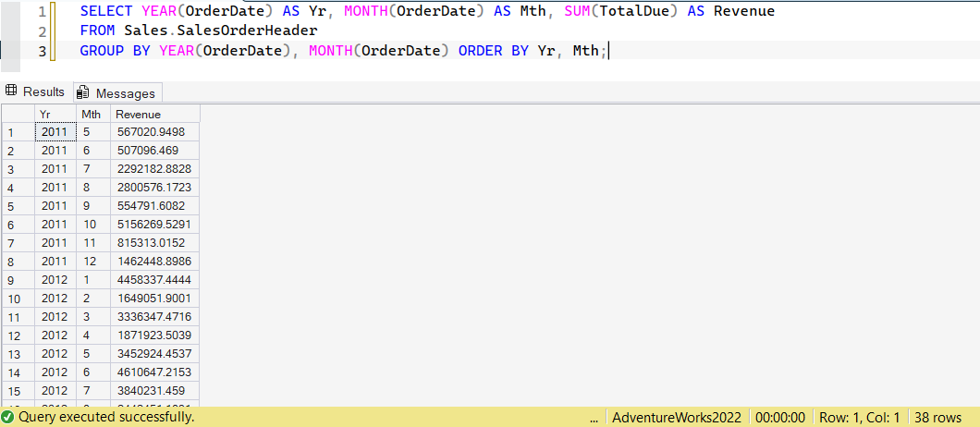The image size is (980, 427).
Task: Click the GROUP BY keyword on line 3
Action: tap(115, 51)
